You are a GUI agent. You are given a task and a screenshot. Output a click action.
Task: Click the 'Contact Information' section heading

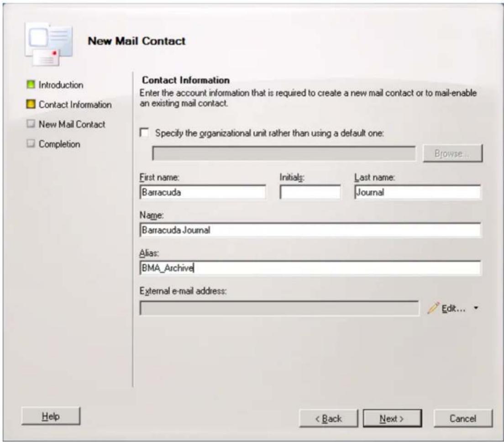tap(186, 80)
